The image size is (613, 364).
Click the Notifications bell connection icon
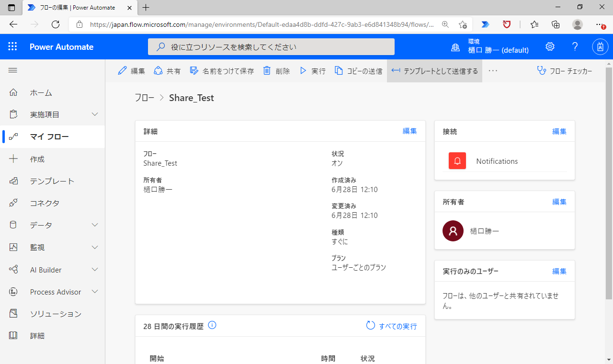click(x=457, y=161)
